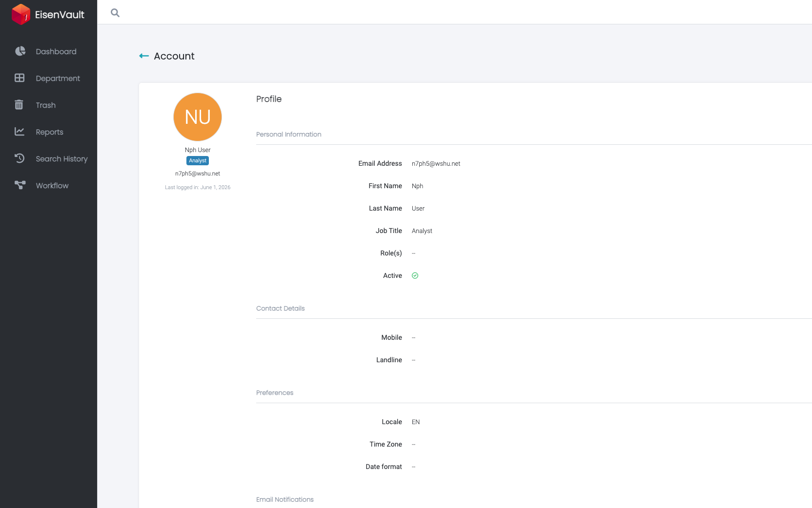Click the NU avatar circle
The width and height of the screenshot is (812, 508).
click(198, 117)
